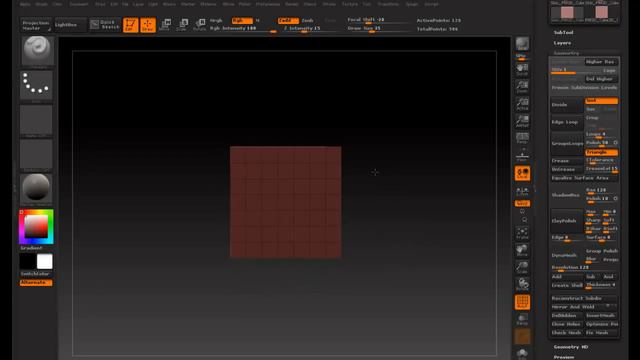The image size is (640, 360).
Task: Click the Scale icon in right shelf
Action: [522, 268]
